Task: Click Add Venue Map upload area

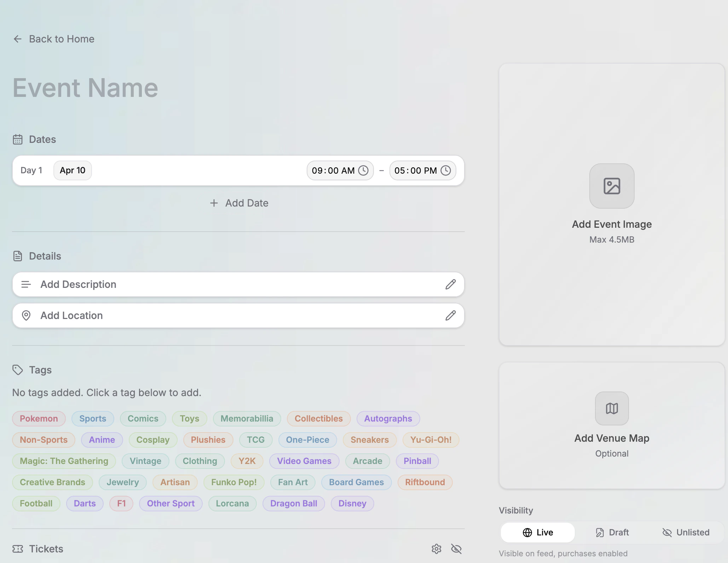Action: 612,425
